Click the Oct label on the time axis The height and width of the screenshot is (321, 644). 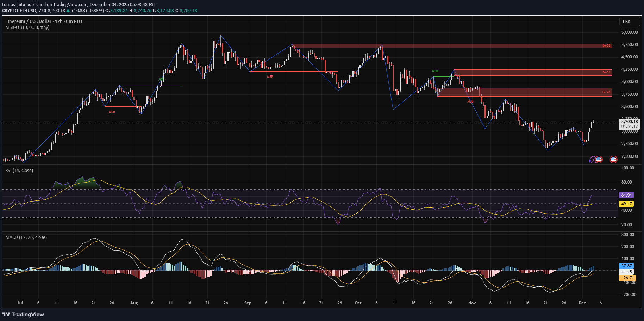358,303
